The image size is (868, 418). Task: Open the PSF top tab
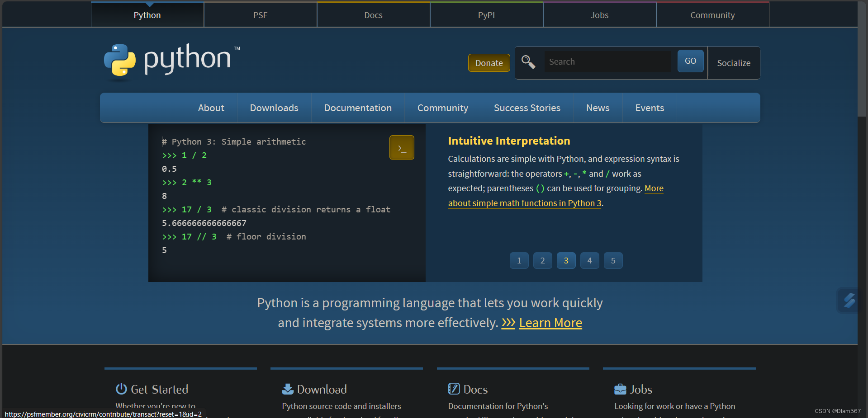point(261,15)
